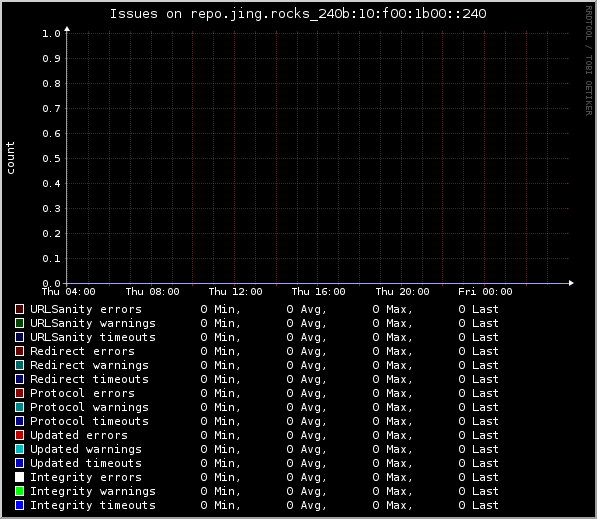Click the Fri 00:00 time axis label
Screen dimensions: 597x519
tap(485, 292)
